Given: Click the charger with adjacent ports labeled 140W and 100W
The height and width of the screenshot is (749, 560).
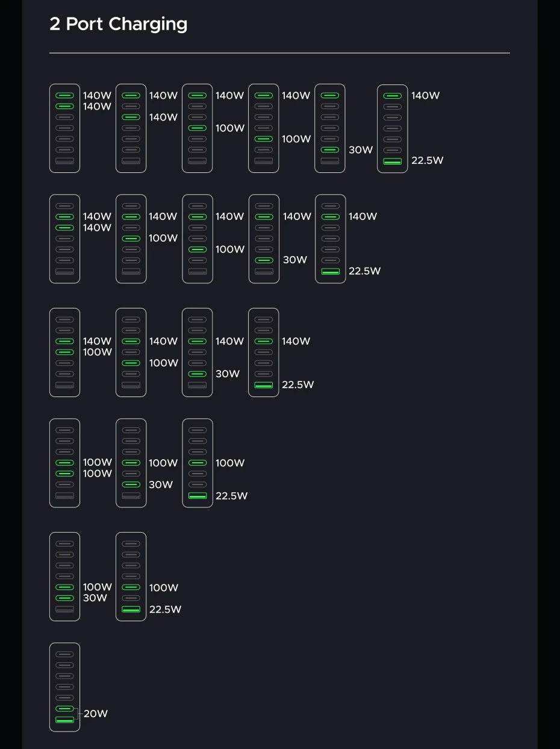Looking at the screenshot, I should 64,353.
